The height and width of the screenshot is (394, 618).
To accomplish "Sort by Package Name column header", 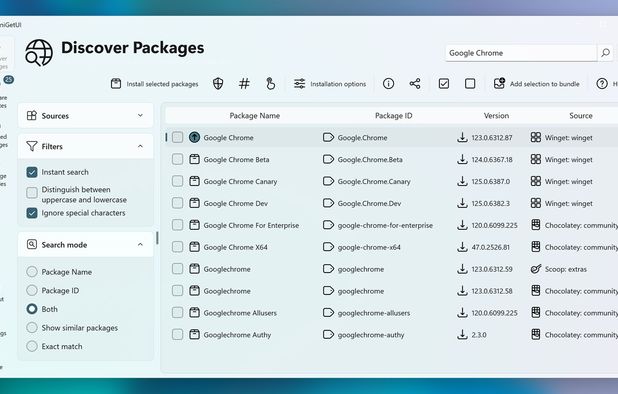I will [255, 115].
